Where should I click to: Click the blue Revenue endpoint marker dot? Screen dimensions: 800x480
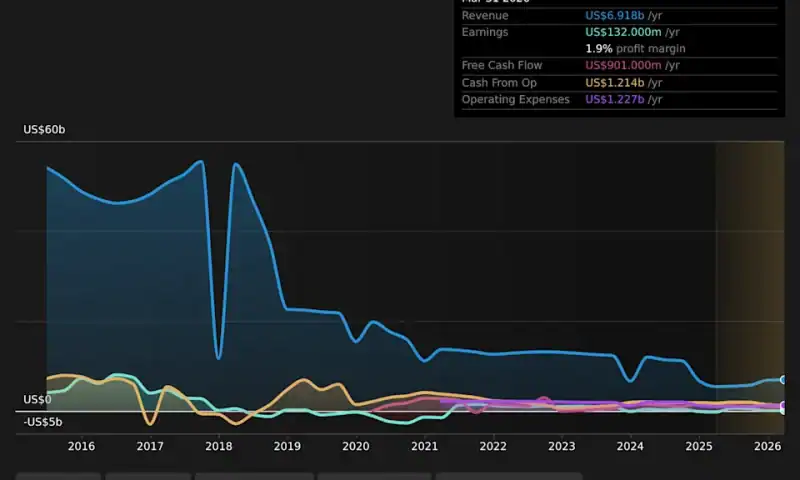click(783, 380)
